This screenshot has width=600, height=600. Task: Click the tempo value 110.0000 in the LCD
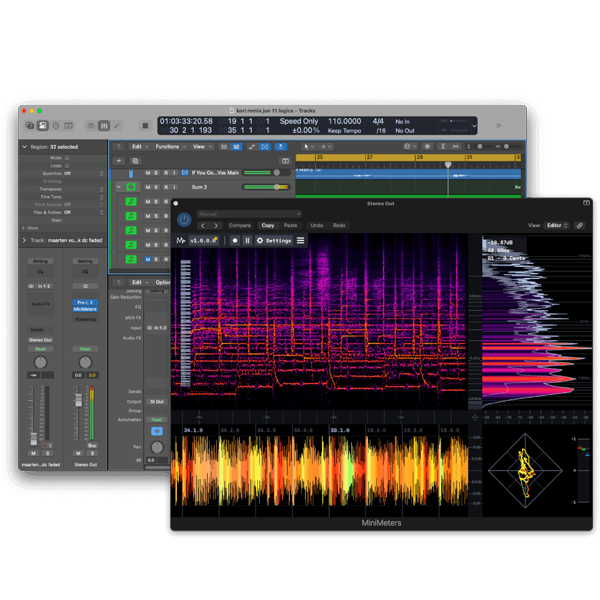pos(344,121)
